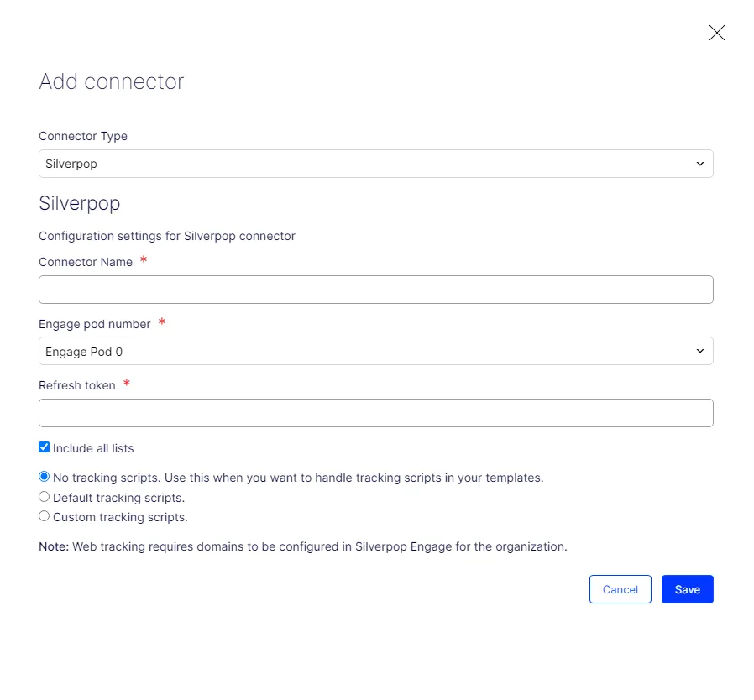This screenshot has width=754, height=700.
Task: Select Default tracking scripts radio option
Action: pos(45,497)
